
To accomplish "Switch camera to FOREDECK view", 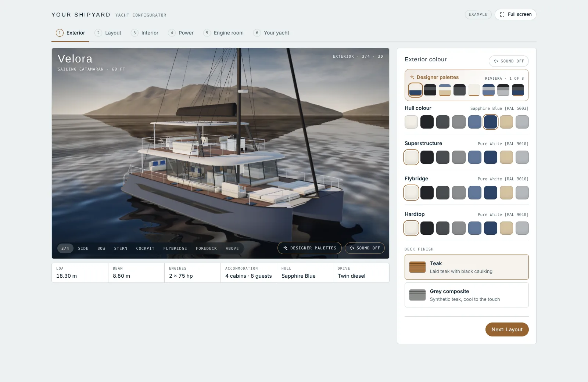I will 206,248.
